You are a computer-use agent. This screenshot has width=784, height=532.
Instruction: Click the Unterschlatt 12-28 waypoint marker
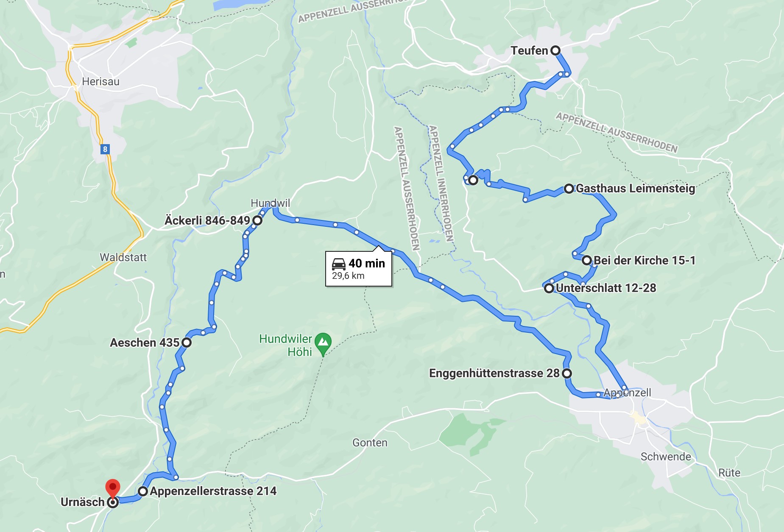549,288
